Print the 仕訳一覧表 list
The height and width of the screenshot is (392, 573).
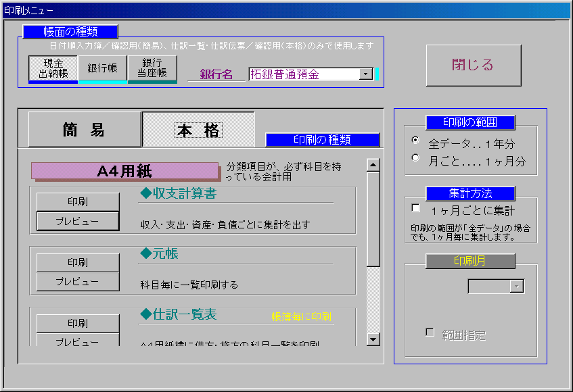click(78, 323)
